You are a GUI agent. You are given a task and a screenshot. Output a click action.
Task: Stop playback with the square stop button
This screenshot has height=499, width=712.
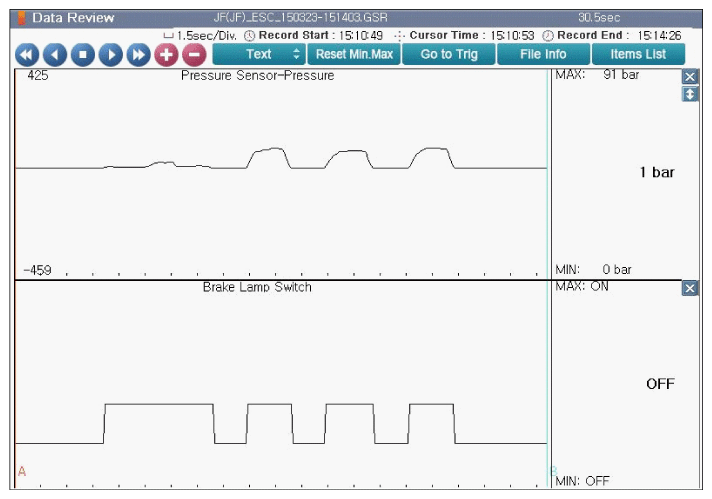coord(83,55)
